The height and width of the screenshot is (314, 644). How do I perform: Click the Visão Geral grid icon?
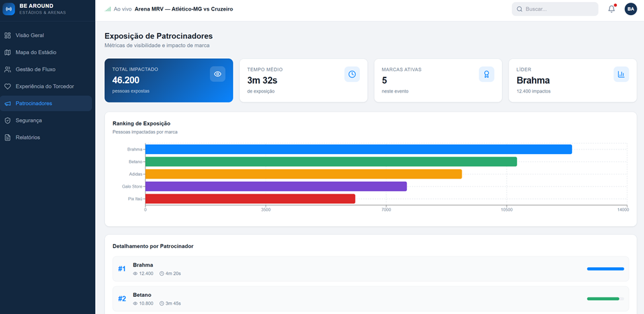[7, 35]
